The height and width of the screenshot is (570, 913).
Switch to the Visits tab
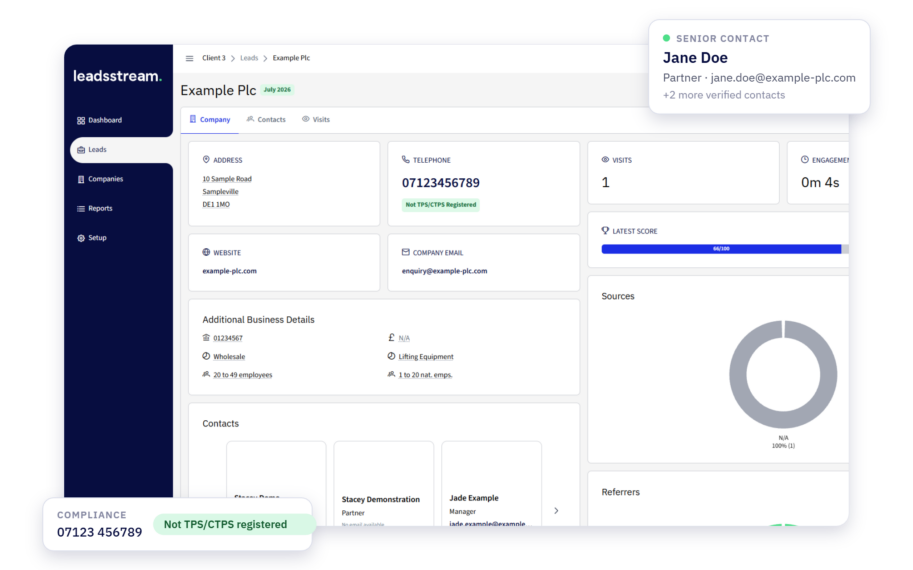pos(316,119)
